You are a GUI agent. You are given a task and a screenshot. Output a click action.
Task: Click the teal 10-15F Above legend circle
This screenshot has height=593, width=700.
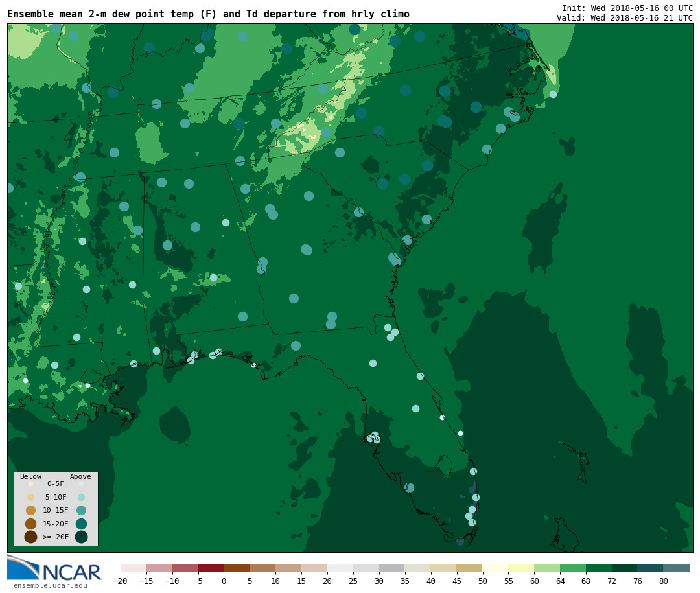point(81,510)
